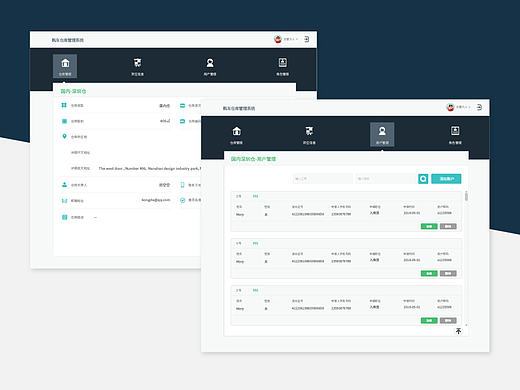The width and height of the screenshot is (520, 390).
Task: Click the teal square icon in second detail row
Action: pos(64,121)
